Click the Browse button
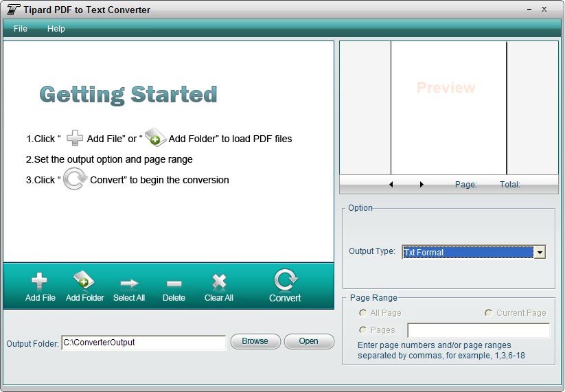565x392 pixels. 255,341
